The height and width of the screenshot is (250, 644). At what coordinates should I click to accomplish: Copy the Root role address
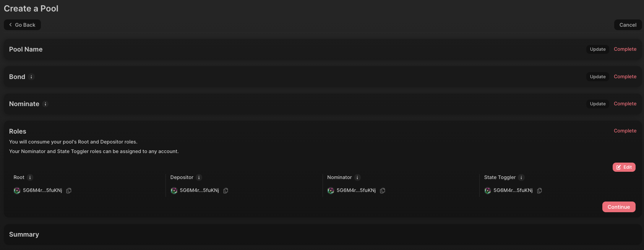tap(69, 190)
